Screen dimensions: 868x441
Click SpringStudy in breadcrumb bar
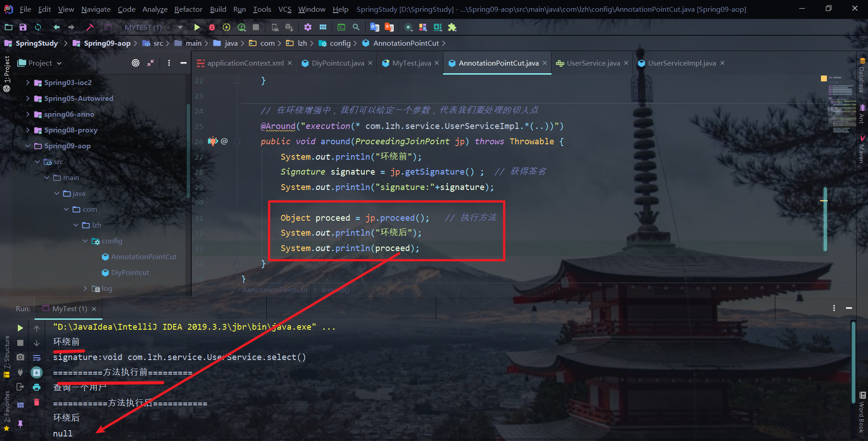coord(37,43)
